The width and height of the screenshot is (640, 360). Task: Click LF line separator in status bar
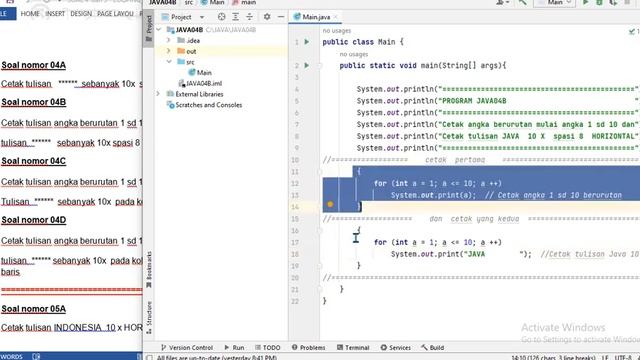(x=605, y=358)
